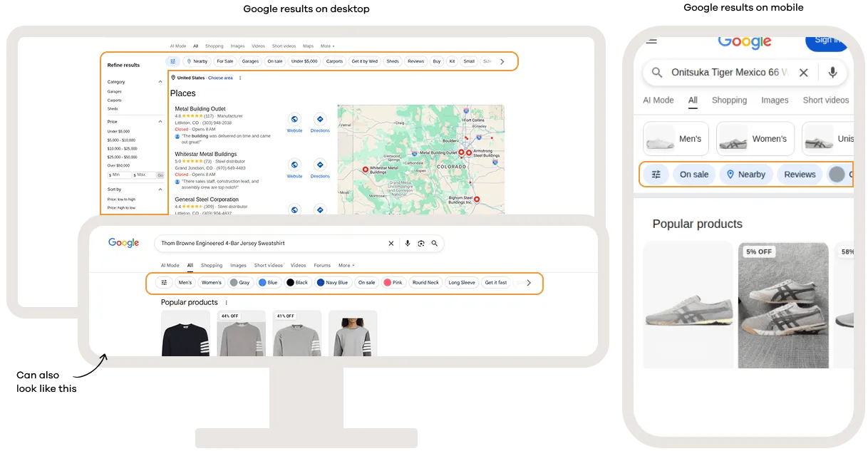Click Whitestar Metal Buildings pin on map

coord(366,170)
